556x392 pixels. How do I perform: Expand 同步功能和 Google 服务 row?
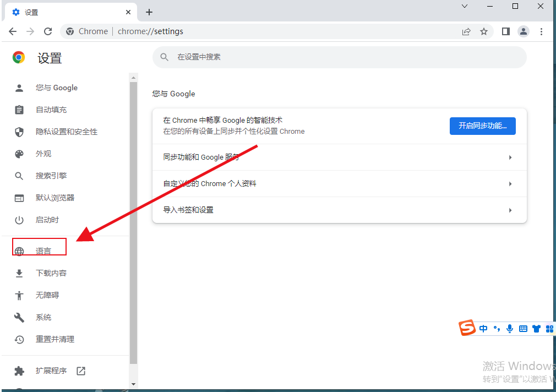(339, 157)
